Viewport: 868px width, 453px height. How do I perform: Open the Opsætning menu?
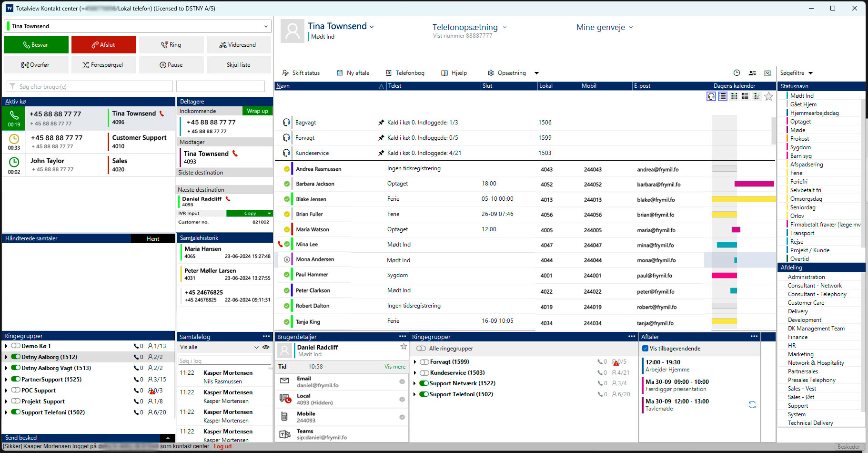pos(507,73)
